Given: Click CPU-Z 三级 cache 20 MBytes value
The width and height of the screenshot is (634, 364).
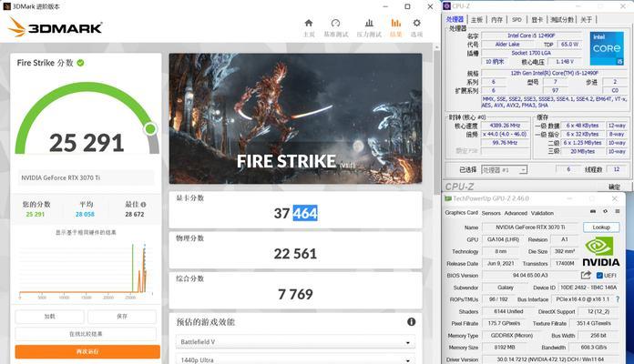Looking at the screenshot, I should coord(582,151).
